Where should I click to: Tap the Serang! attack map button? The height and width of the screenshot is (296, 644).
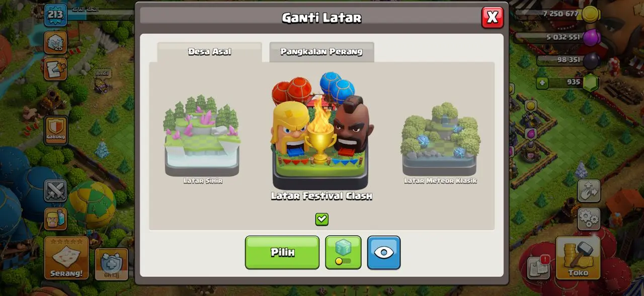pos(66,258)
